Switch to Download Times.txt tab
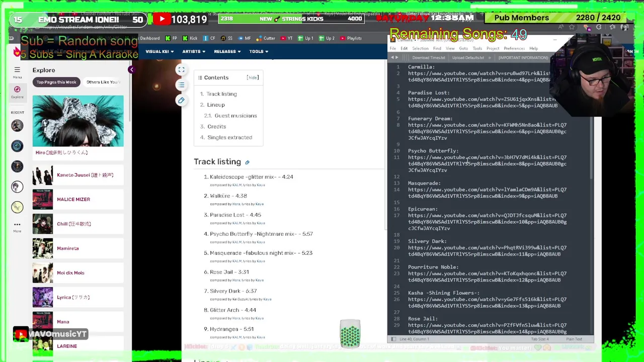The image size is (644, 362). point(429,58)
